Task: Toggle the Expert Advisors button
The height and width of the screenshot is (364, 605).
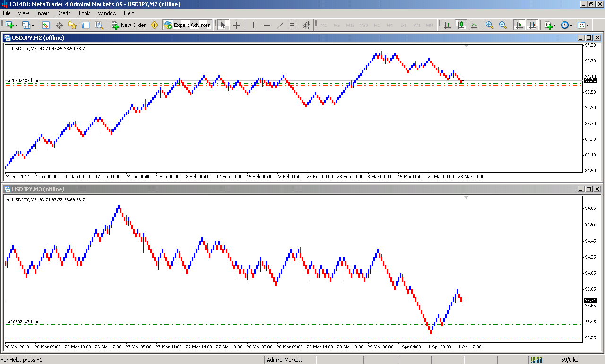Action: point(187,25)
